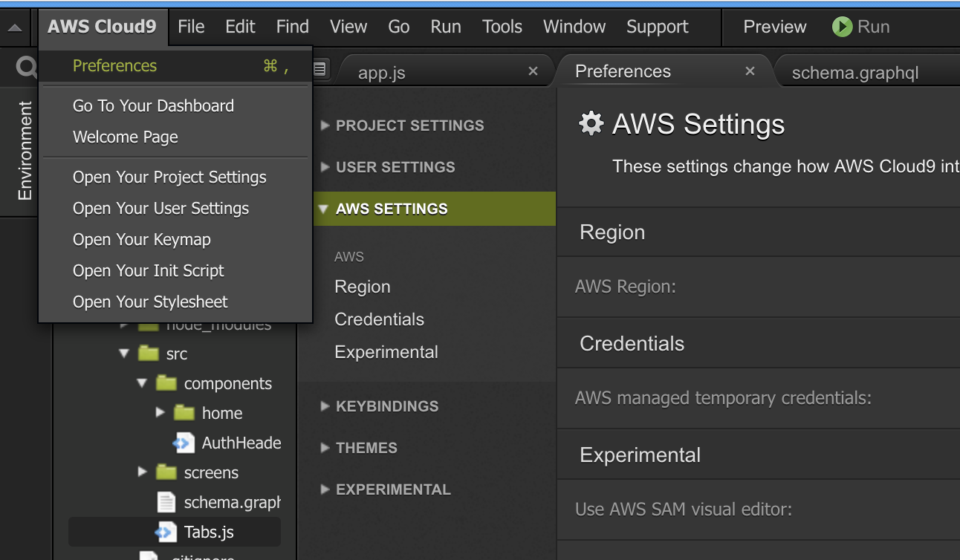Select Open Your Keymap
Viewport: 960px width, 560px height.
pos(175,240)
